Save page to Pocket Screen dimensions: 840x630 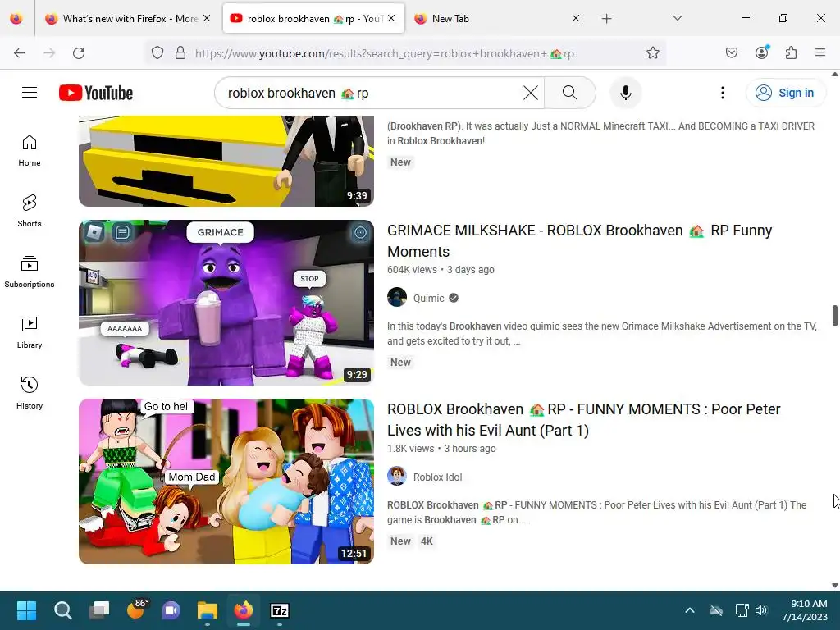coord(732,53)
